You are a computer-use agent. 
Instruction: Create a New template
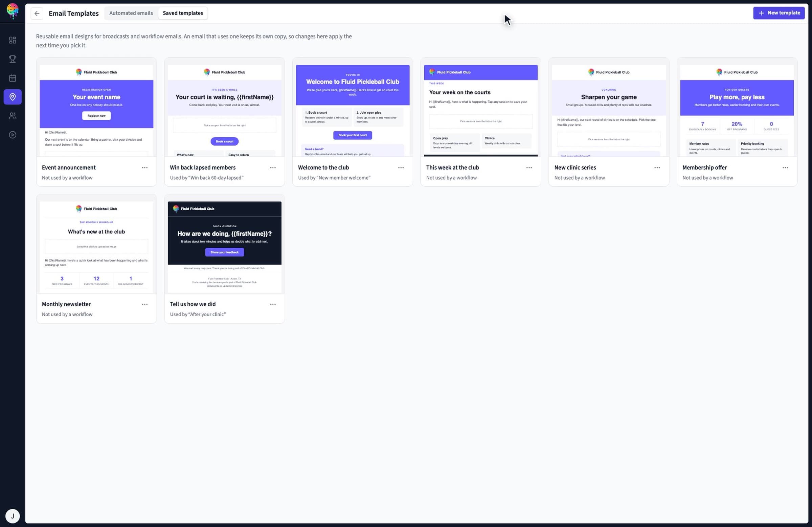[x=779, y=13]
